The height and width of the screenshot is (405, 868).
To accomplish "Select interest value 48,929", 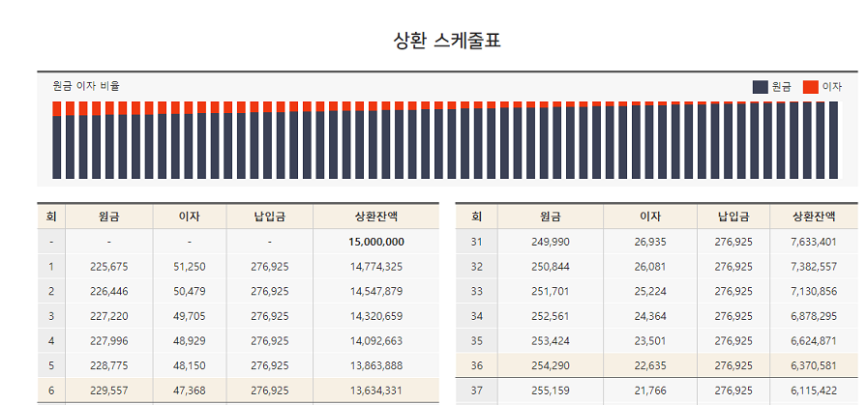I will tap(190, 341).
